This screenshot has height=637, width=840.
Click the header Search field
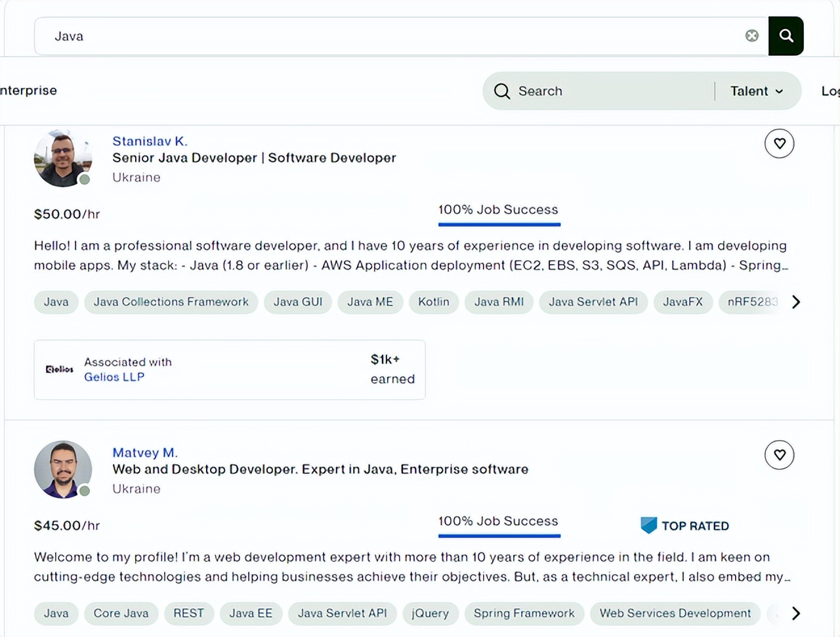pos(604,91)
